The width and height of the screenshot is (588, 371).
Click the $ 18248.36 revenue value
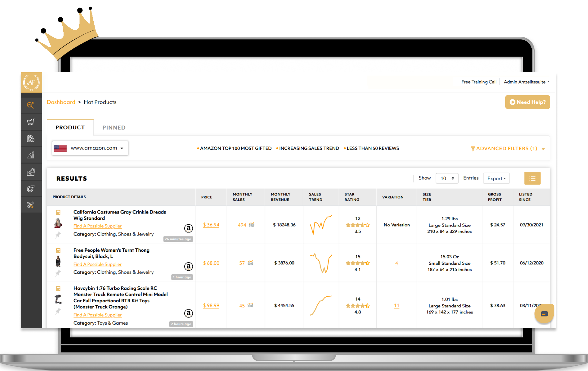tap(284, 225)
